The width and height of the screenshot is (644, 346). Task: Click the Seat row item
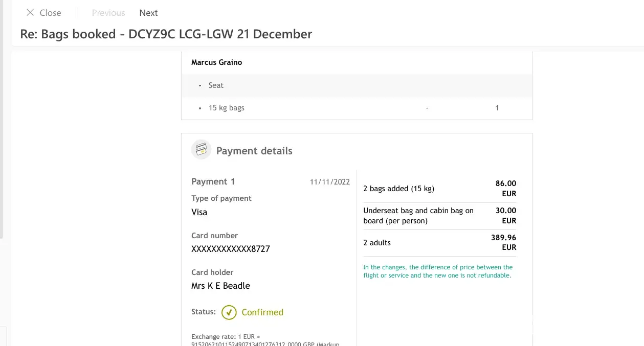click(216, 85)
